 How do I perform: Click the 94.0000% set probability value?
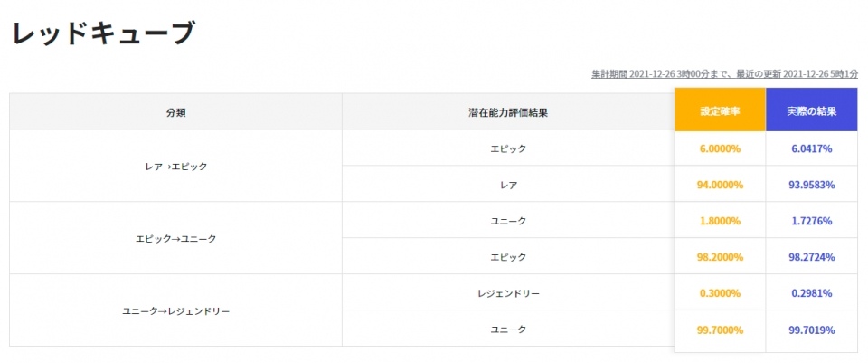click(720, 185)
